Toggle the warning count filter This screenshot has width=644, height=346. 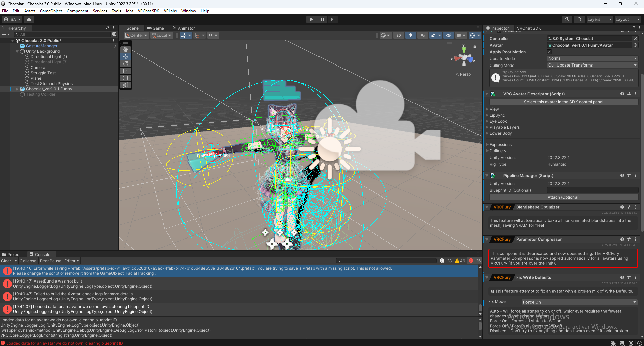tap(460, 261)
